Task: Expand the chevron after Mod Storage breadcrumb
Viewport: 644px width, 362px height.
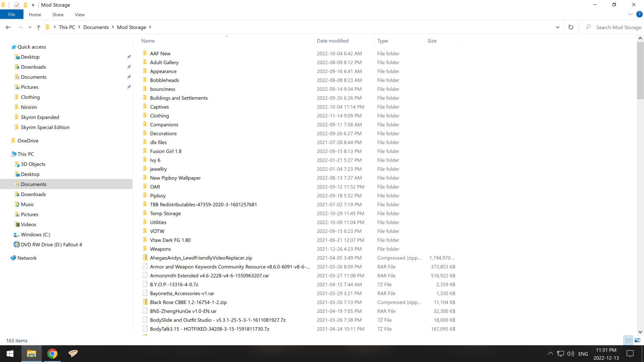Action: tap(150, 27)
